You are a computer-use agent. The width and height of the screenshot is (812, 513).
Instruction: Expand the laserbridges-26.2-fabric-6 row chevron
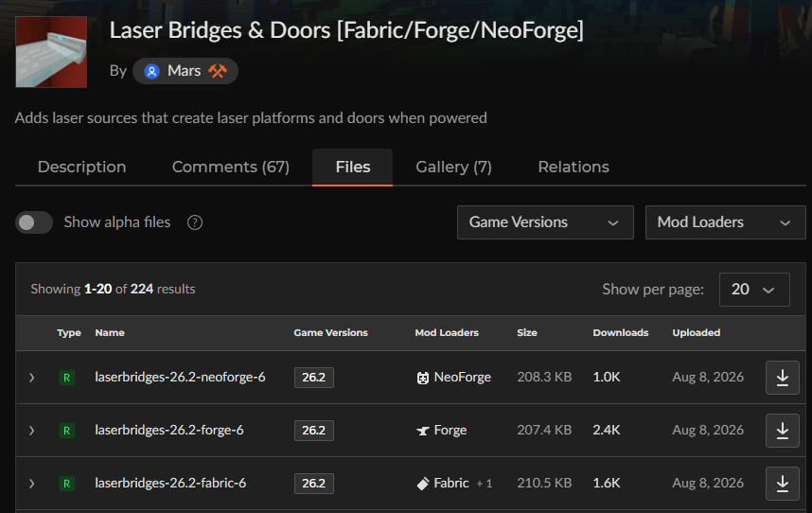[31, 483]
